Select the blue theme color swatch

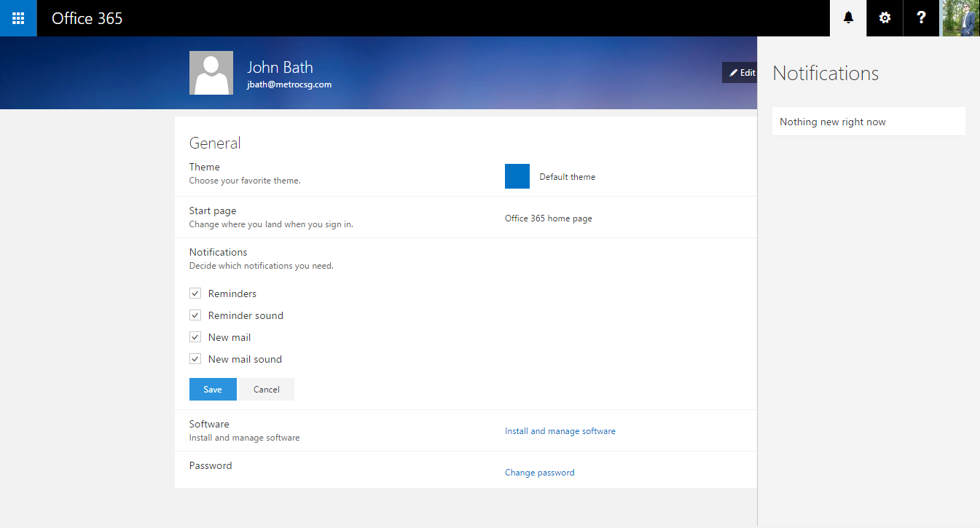(517, 176)
